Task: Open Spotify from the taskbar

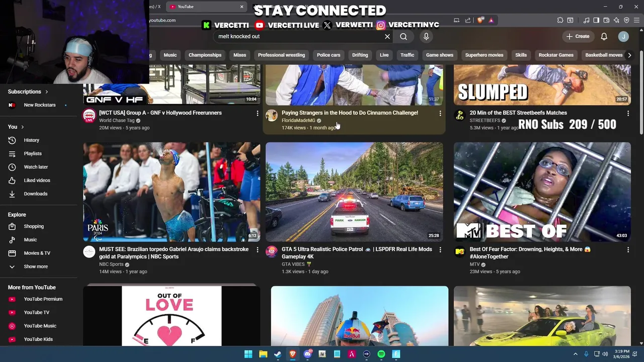Action: coord(381,354)
